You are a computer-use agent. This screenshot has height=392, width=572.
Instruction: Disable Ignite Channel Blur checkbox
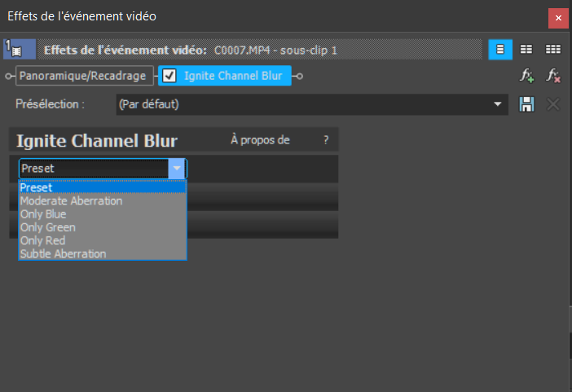(x=169, y=76)
